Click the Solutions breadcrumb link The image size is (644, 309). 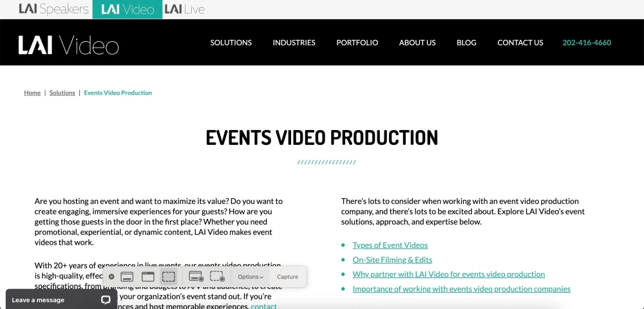coord(62,93)
